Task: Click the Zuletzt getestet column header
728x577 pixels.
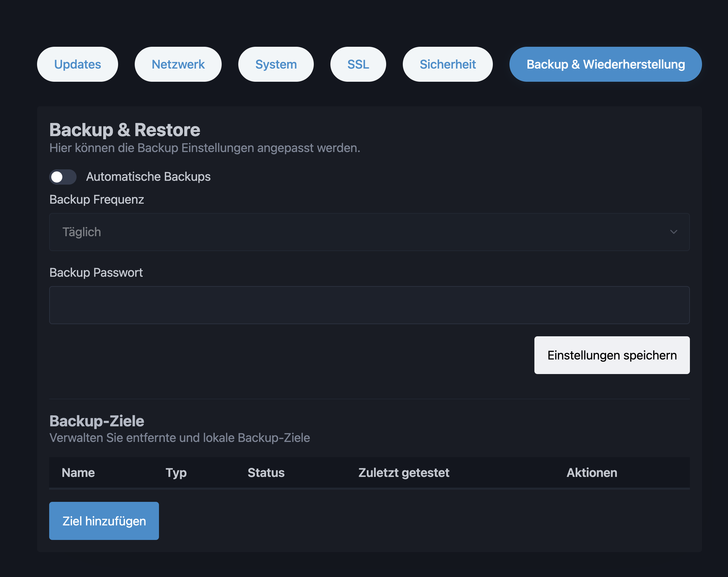Action: coord(404,473)
